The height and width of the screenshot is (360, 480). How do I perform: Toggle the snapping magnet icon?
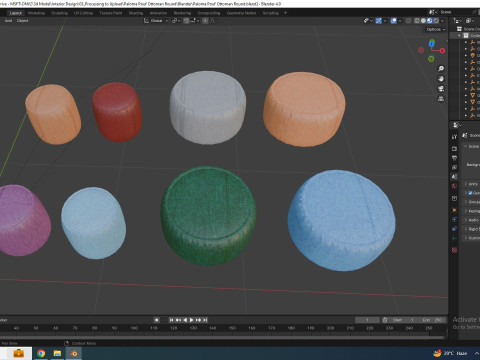(x=186, y=21)
